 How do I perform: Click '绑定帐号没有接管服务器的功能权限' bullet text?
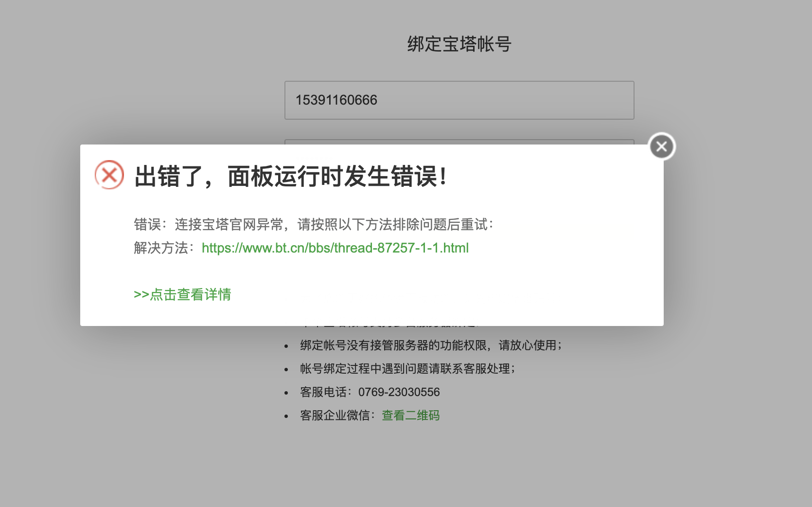pyautogui.click(x=393, y=345)
